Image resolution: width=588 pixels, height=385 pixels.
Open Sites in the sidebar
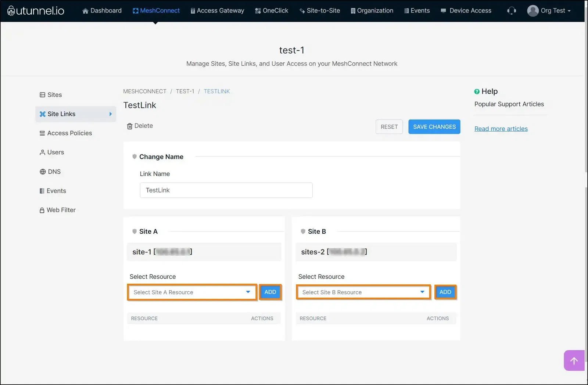point(51,95)
